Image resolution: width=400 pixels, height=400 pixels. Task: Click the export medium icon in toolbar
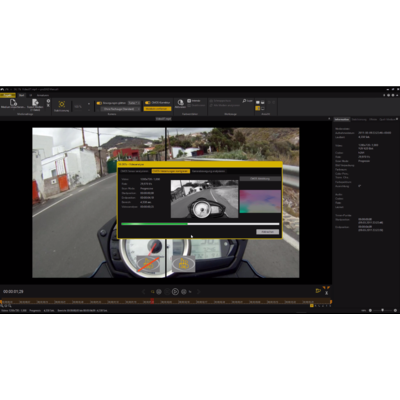click(35, 102)
